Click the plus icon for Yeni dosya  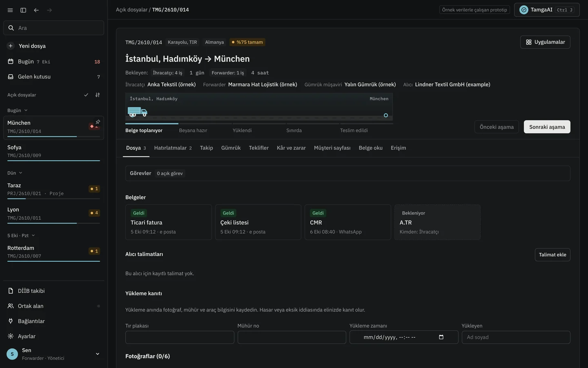coord(11,46)
